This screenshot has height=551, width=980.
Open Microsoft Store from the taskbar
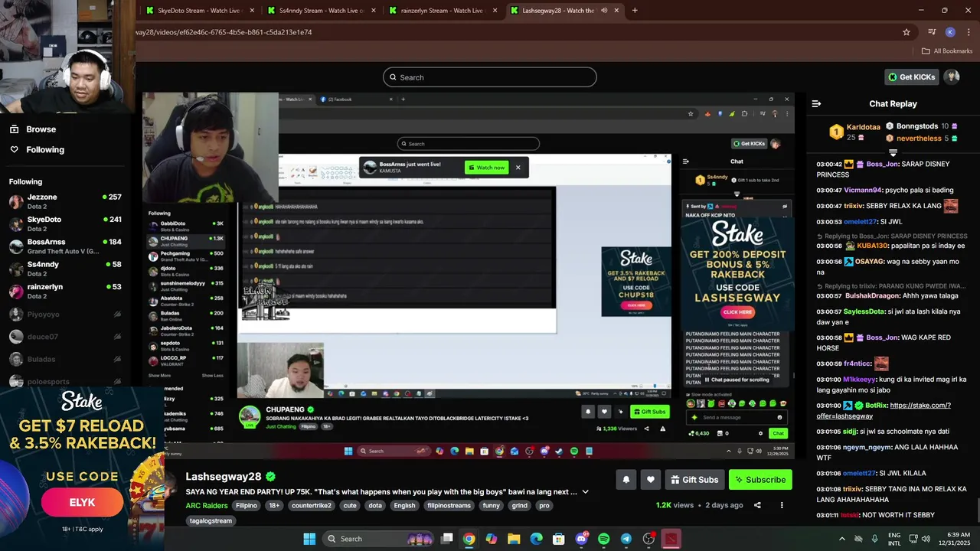[559, 539]
